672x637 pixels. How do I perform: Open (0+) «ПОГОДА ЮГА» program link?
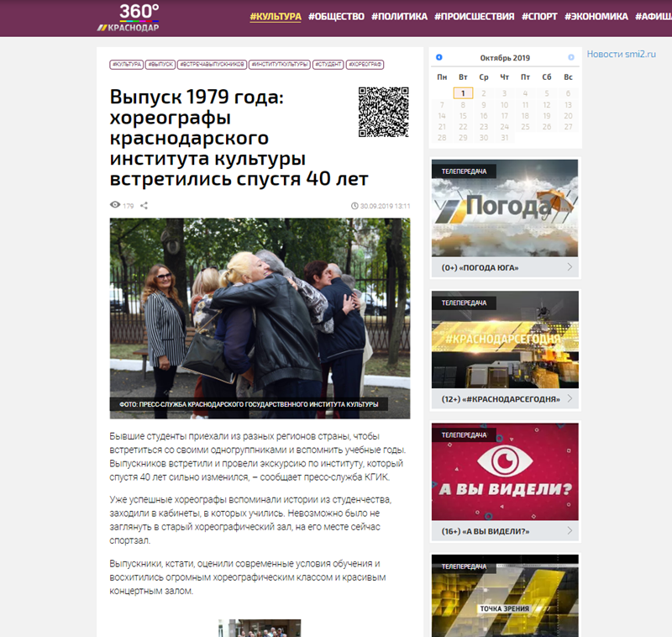click(x=480, y=267)
